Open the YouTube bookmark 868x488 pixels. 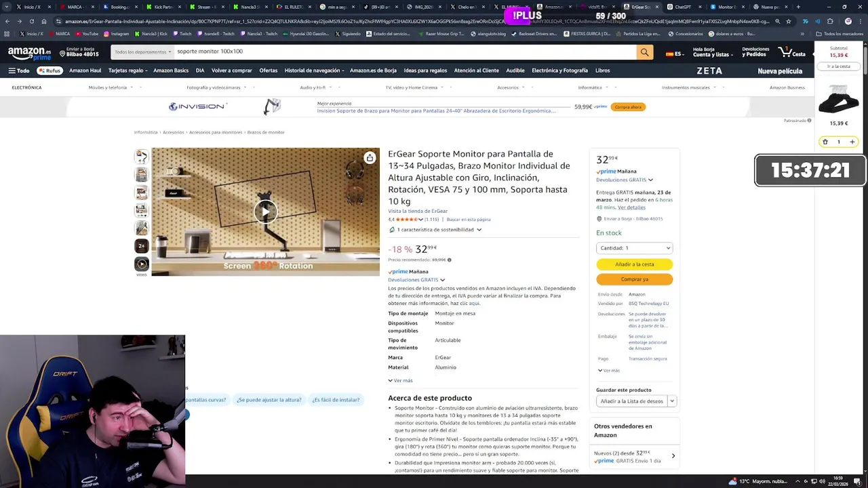[86, 34]
